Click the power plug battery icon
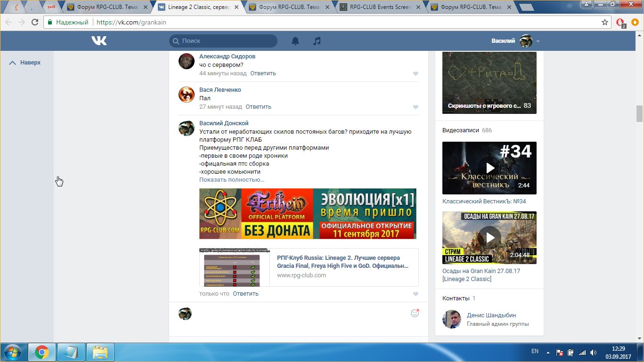644x362 pixels. [x=571, y=352]
